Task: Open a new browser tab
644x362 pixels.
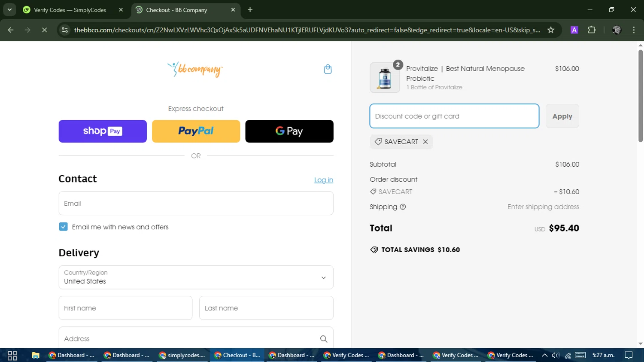Action: point(250,10)
